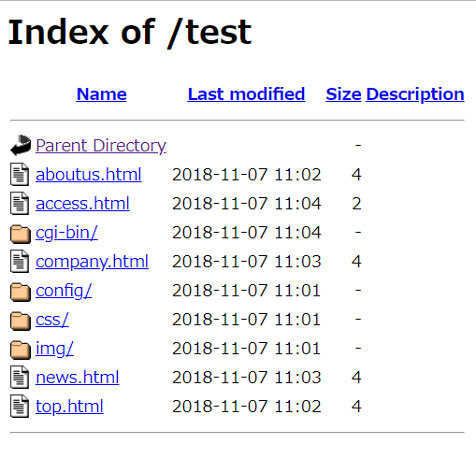Sort by the Last modified header
476x458 pixels.
coord(246,94)
